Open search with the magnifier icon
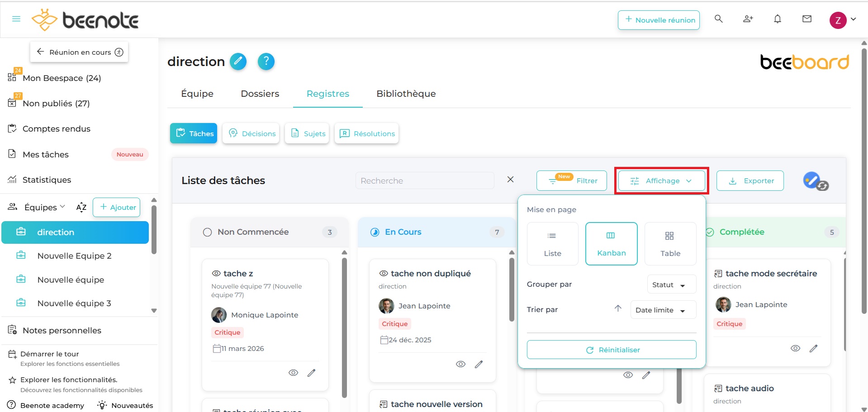Viewport: 868px width, 412px height. pyautogui.click(x=718, y=19)
